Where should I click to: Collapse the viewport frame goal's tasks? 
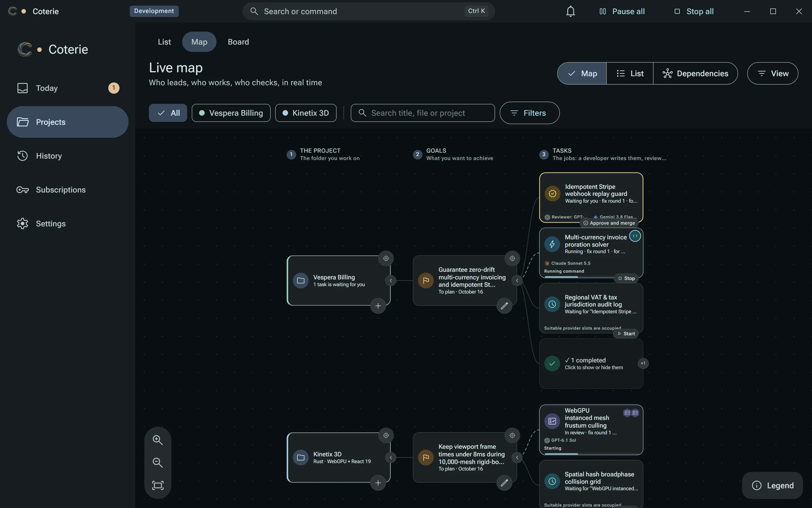[x=517, y=457]
